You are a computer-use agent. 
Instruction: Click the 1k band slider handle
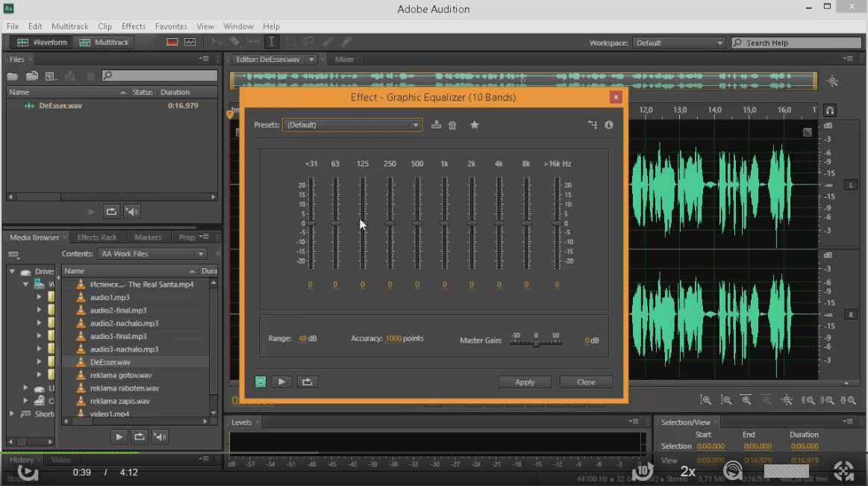coord(445,223)
